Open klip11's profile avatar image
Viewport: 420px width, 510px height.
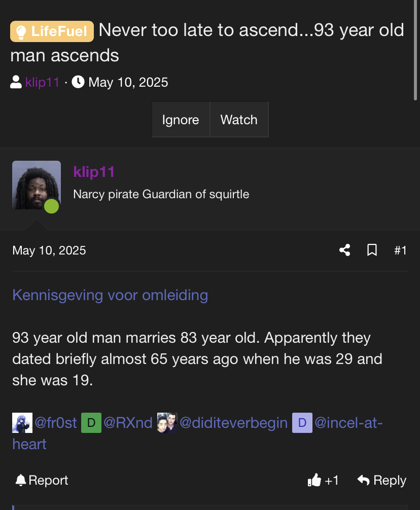37,185
